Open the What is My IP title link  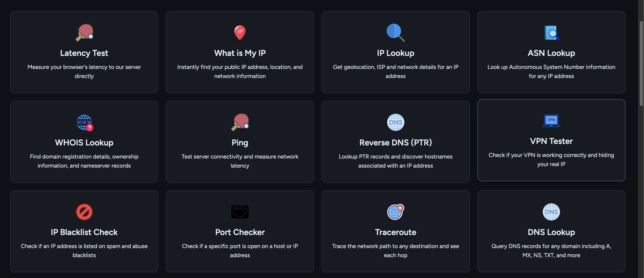click(240, 53)
